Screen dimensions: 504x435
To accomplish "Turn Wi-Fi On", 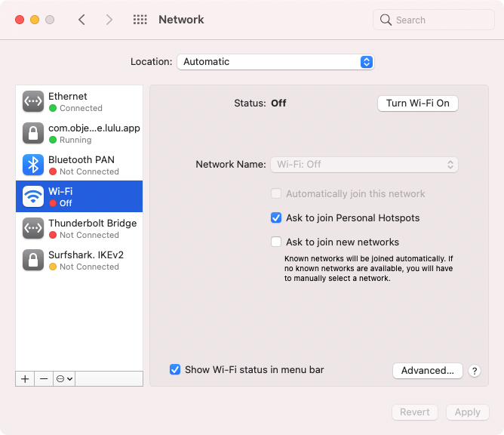I will pos(417,103).
